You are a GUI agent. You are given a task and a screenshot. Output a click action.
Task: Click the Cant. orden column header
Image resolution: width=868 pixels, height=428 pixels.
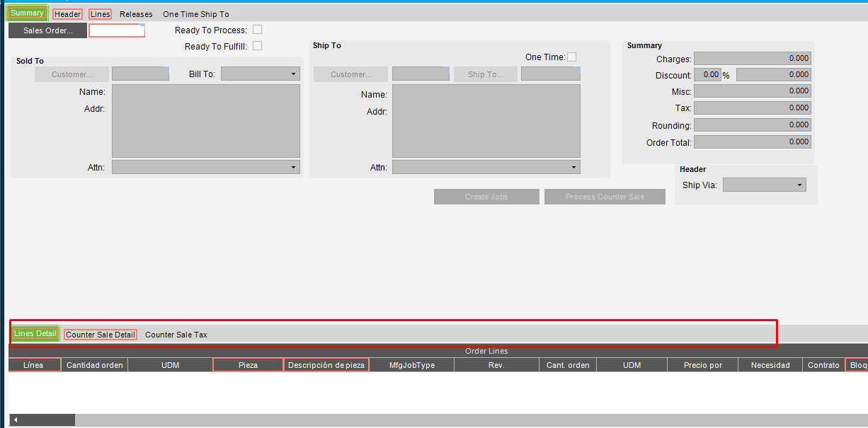point(568,365)
